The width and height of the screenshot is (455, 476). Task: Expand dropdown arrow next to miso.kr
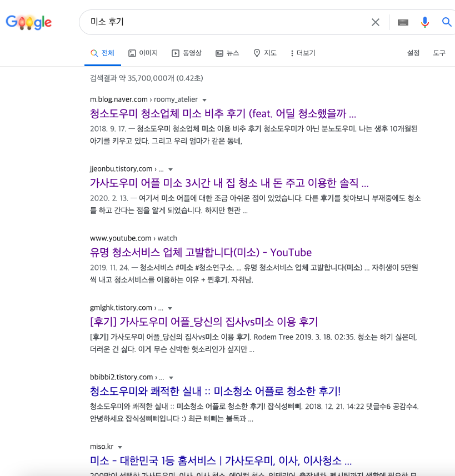tap(120, 447)
